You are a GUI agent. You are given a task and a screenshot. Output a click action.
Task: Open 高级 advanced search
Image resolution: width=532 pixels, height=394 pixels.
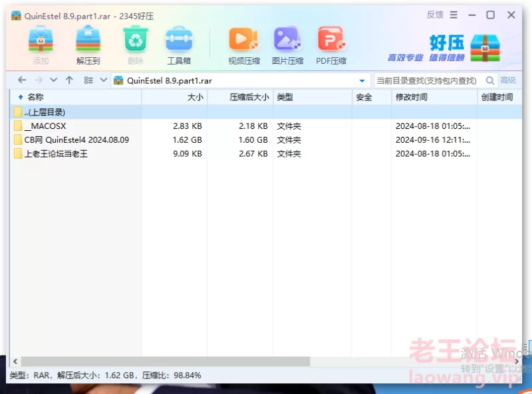click(x=508, y=80)
